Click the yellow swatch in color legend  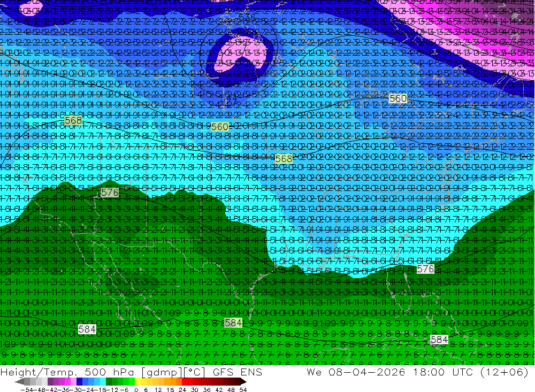137,381
